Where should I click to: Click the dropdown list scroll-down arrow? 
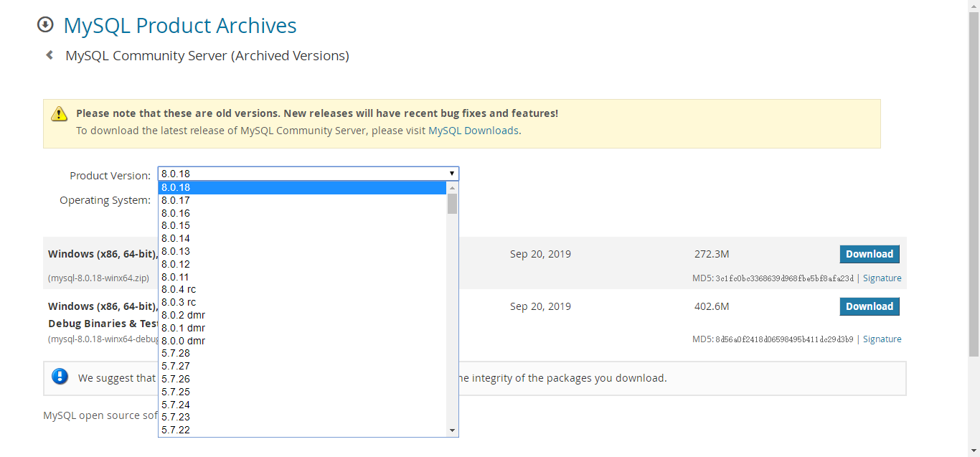(452, 430)
